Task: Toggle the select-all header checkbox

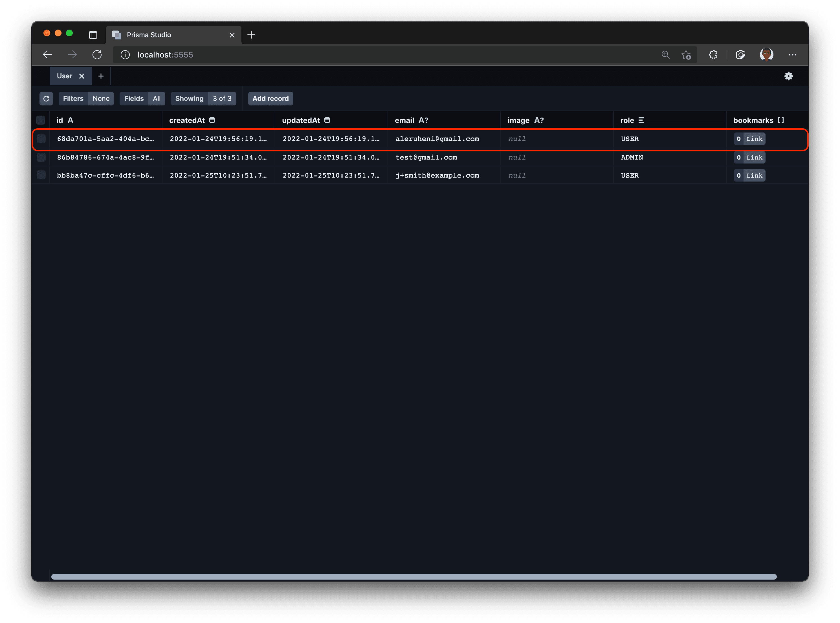Action: point(41,120)
